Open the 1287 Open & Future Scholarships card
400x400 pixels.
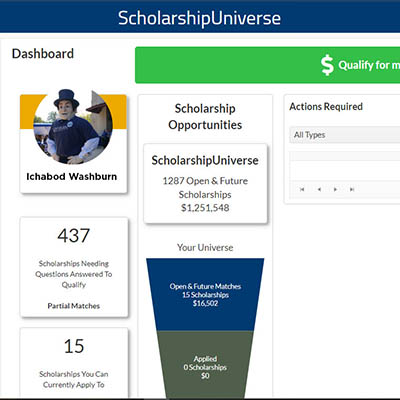pyautogui.click(x=205, y=184)
